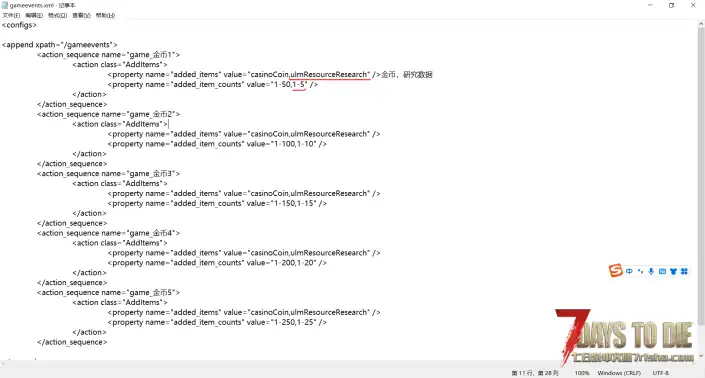Place cursor in the game_金币2 sequence name line

pos(108,114)
